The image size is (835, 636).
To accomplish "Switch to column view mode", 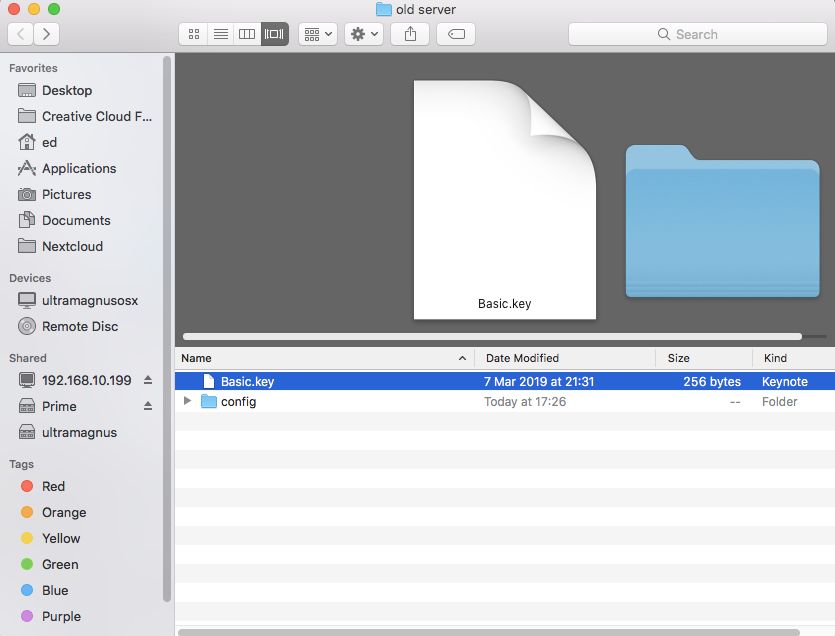I will tap(247, 34).
